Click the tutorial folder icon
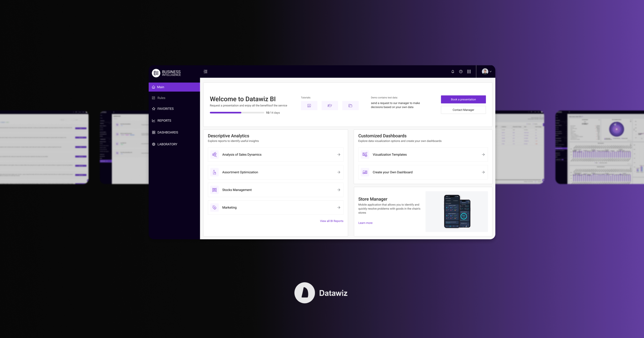644x338 pixels. [350, 105]
